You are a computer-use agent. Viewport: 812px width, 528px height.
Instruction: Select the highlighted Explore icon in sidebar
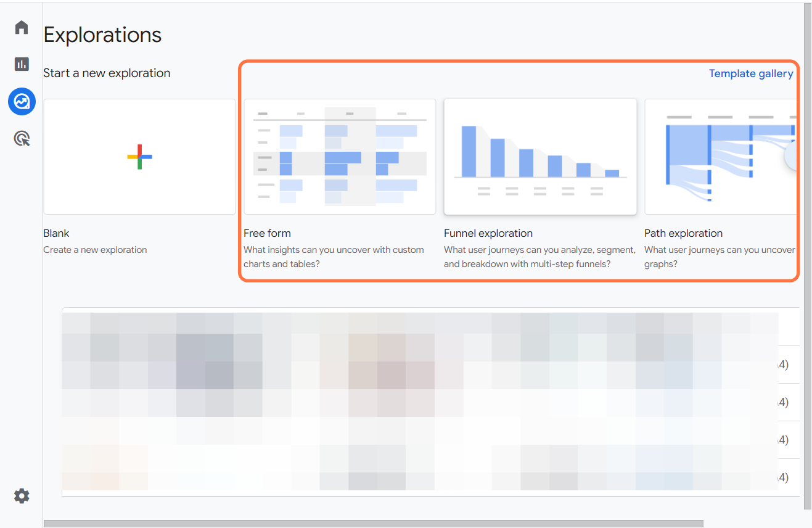[x=22, y=101]
